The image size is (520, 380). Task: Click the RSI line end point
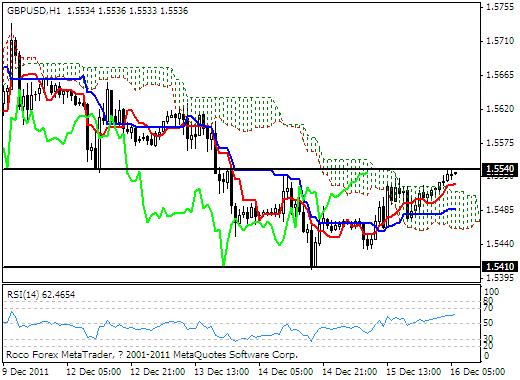[x=454, y=314]
